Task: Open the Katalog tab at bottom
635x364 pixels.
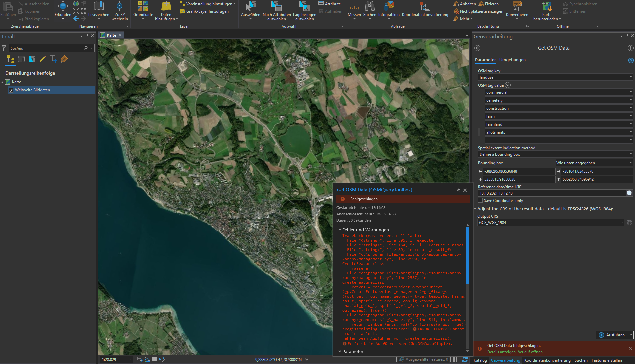Action: 480,360
